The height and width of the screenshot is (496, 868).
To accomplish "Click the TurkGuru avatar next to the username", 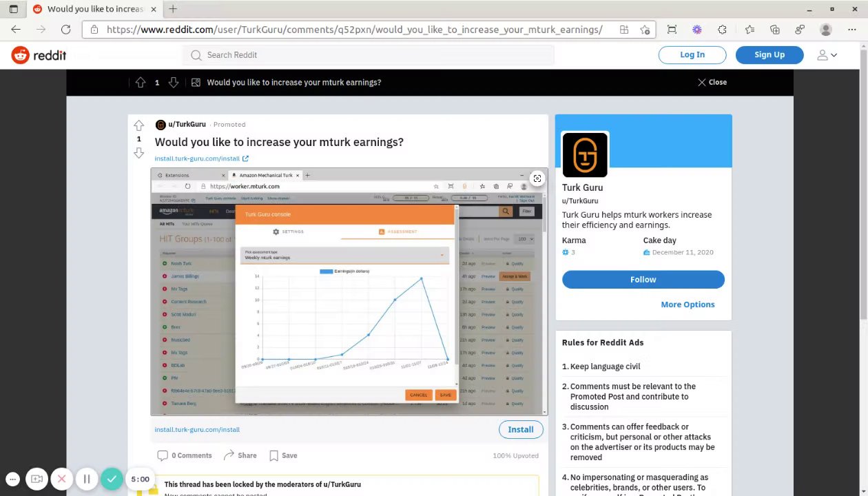I will tap(161, 125).
